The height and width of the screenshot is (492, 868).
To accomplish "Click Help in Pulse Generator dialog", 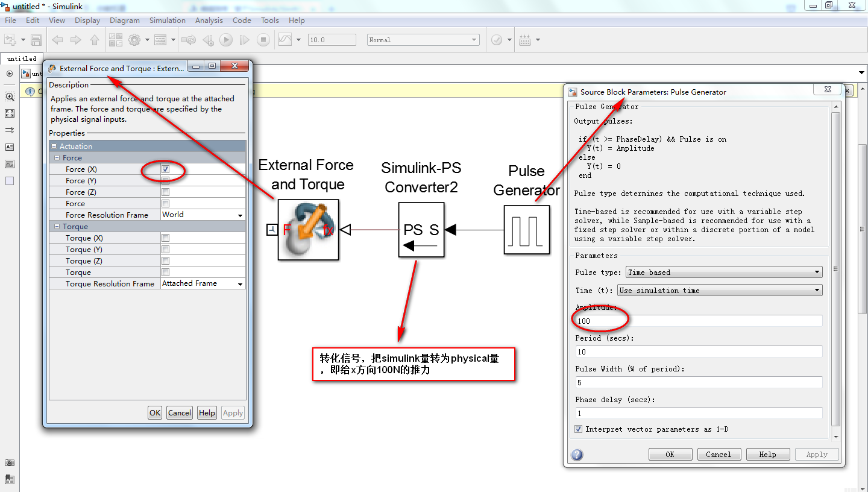I will pyautogui.click(x=767, y=455).
